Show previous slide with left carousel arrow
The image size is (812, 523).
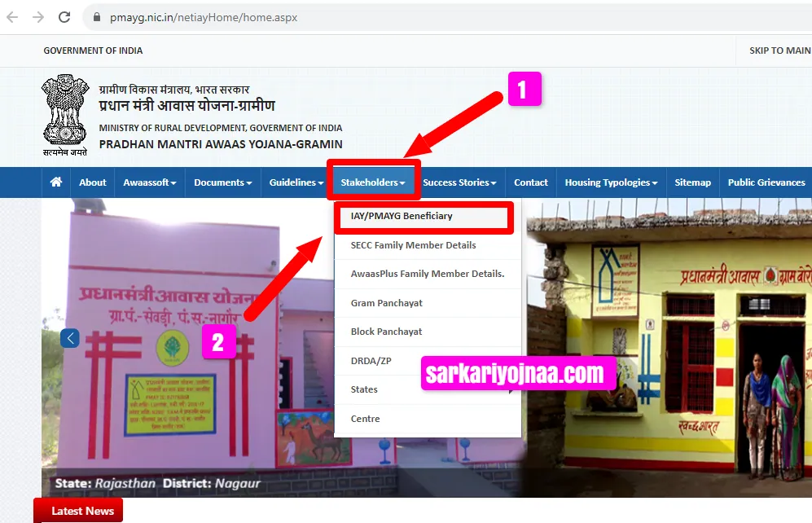point(70,338)
